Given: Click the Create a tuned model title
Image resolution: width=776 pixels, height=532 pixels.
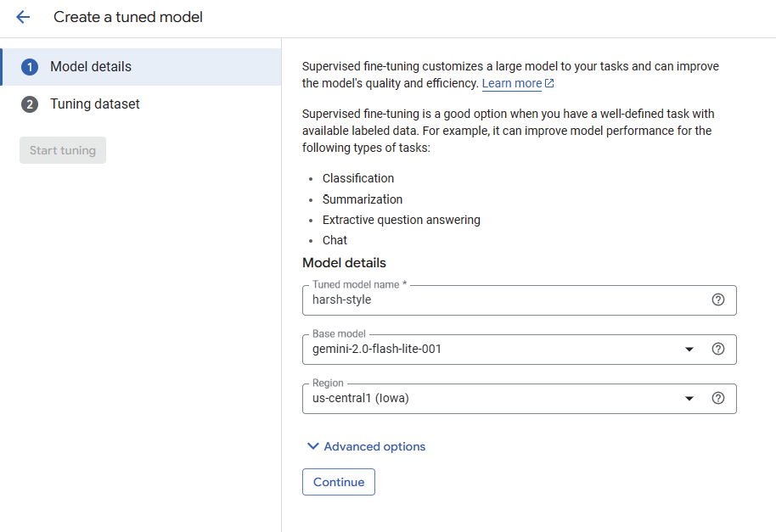Looking at the screenshot, I should (x=128, y=17).
